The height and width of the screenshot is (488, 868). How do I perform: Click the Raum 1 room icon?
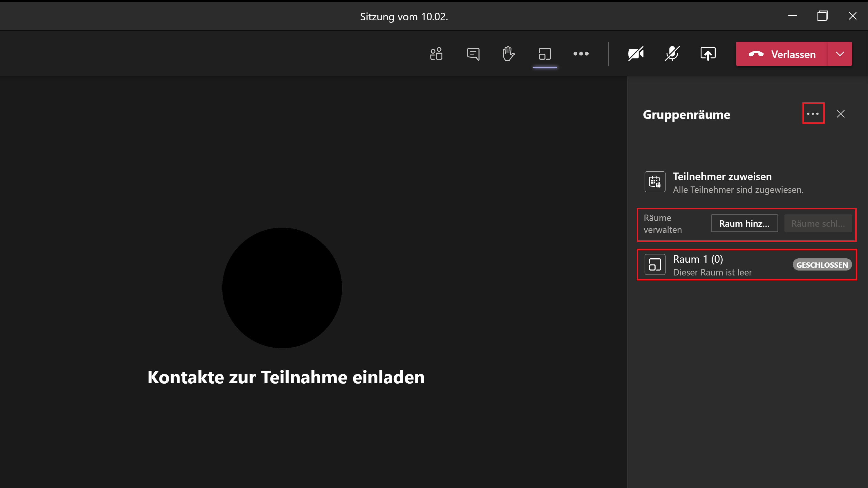click(x=655, y=265)
